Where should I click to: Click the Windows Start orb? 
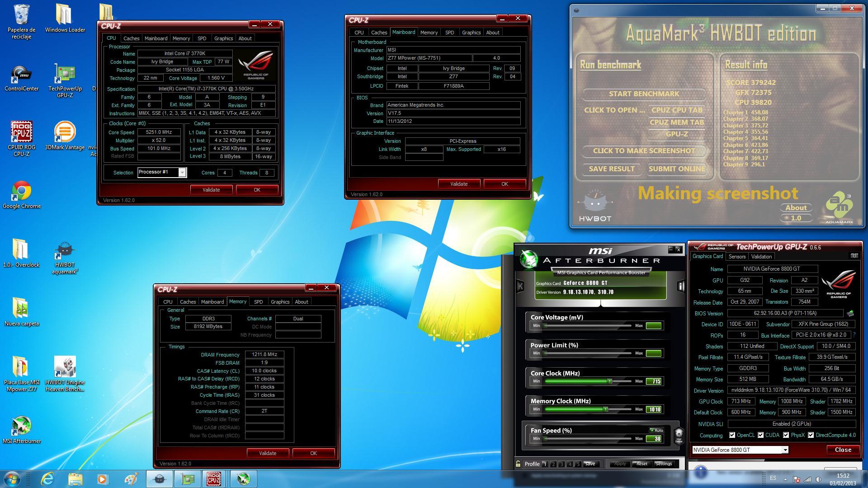(x=12, y=479)
